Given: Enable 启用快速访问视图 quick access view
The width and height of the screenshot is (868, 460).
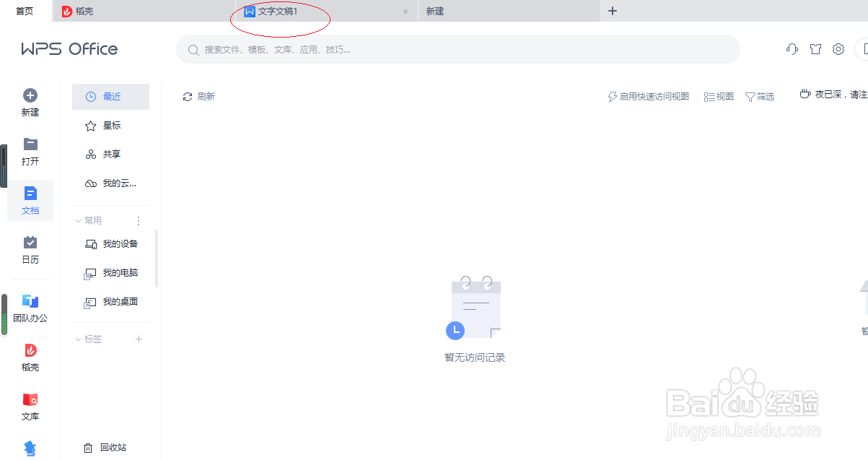Looking at the screenshot, I should click(648, 96).
